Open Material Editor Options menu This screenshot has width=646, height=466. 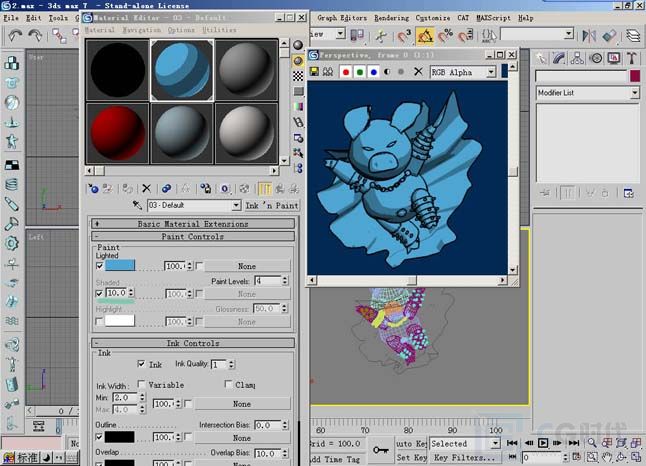click(181, 30)
